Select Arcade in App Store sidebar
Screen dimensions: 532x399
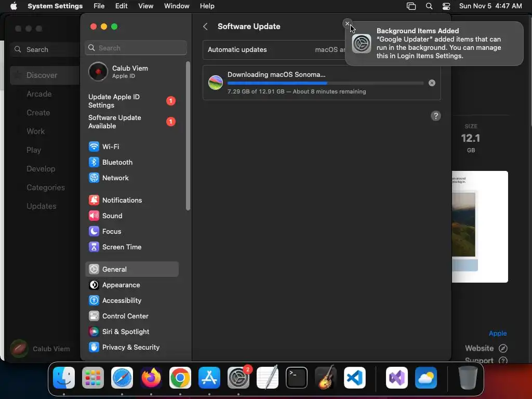coord(39,94)
